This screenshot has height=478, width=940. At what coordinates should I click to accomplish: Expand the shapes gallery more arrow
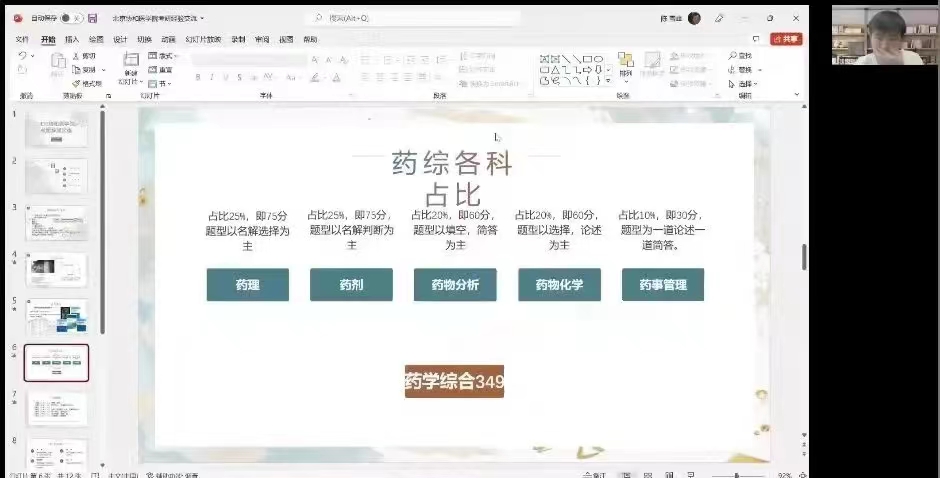coord(609,81)
